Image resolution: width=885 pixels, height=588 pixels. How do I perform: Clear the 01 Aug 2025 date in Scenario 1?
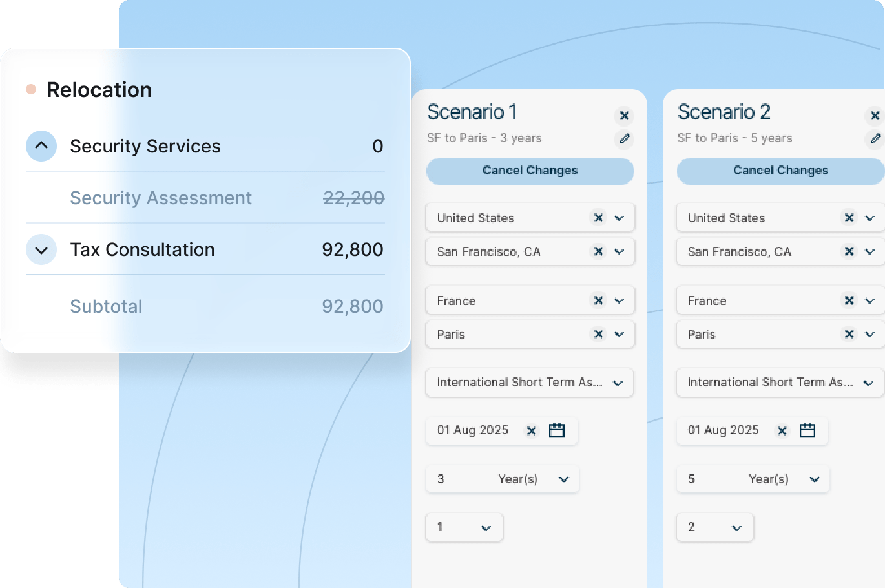pos(531,431)
